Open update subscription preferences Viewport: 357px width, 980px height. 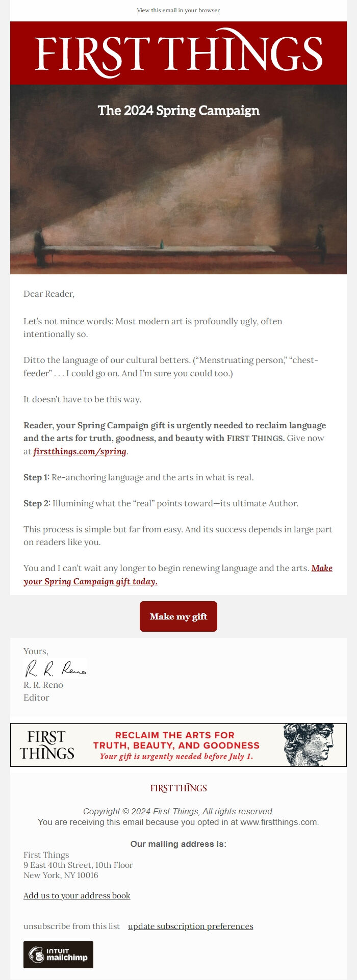pos(191,926)
